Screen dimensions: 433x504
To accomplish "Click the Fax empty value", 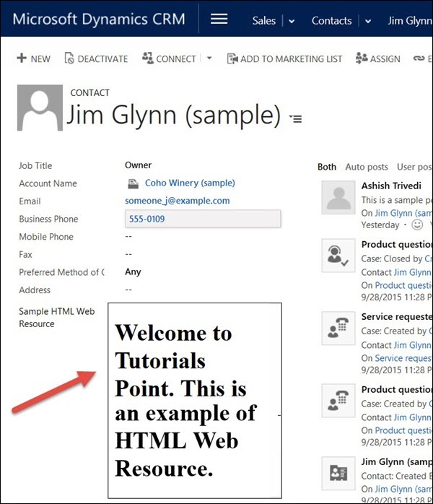I will (x=128, y=254).
